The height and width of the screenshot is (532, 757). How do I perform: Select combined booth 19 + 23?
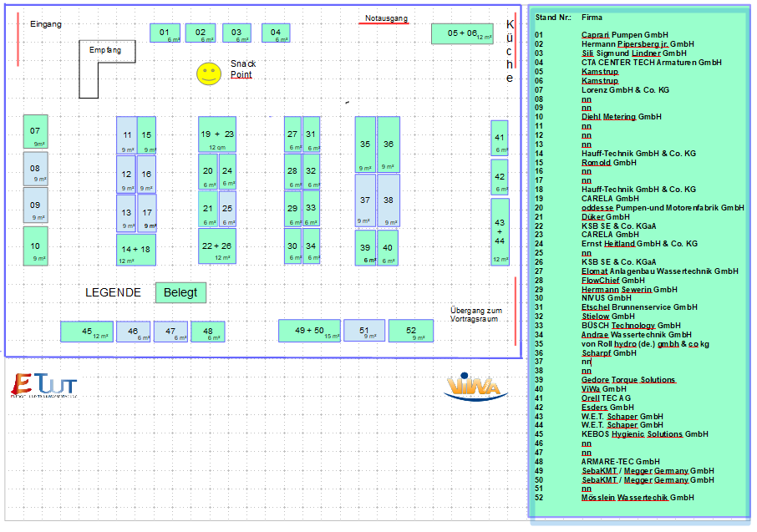point(217,134)
